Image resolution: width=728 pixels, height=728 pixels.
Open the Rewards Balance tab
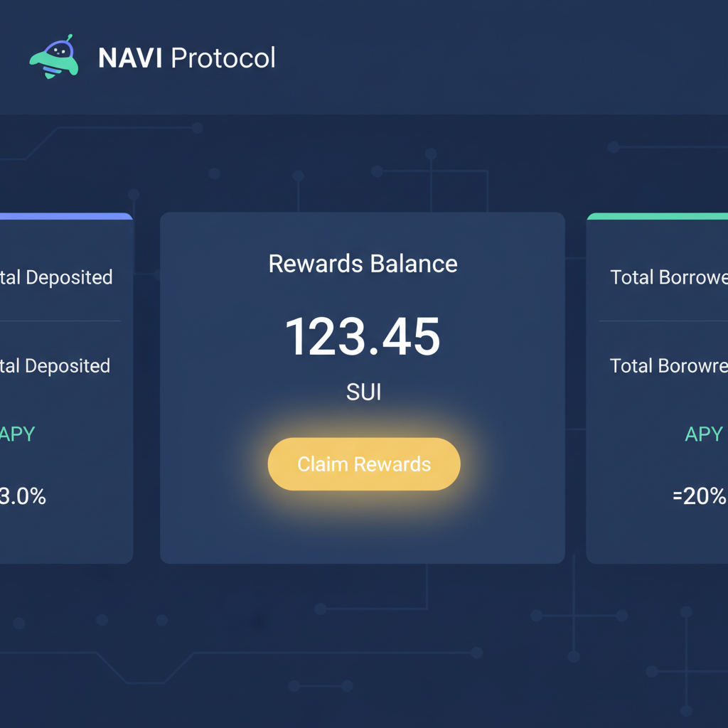point(363,264)
